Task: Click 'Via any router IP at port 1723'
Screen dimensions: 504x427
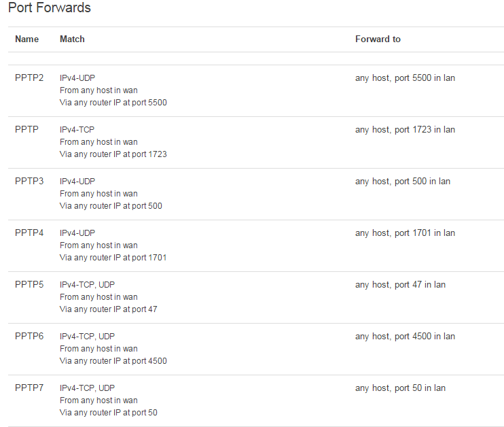Action: pos(113,154)
